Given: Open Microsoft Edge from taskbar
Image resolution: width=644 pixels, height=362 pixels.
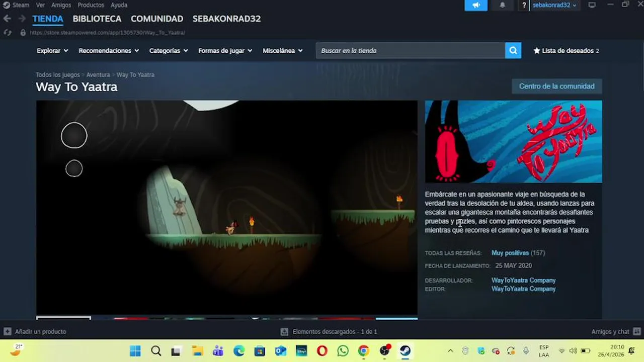Looking at the screenshot, I should (x=239, y=351).
